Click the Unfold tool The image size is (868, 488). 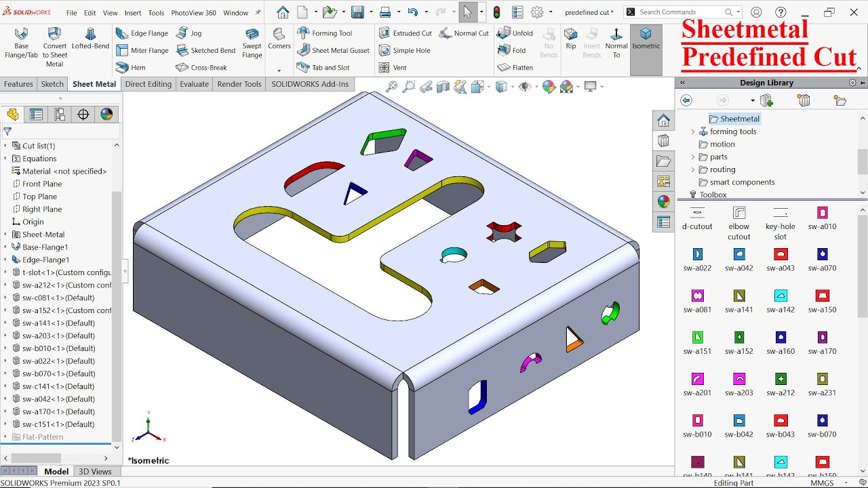(515, 33)
